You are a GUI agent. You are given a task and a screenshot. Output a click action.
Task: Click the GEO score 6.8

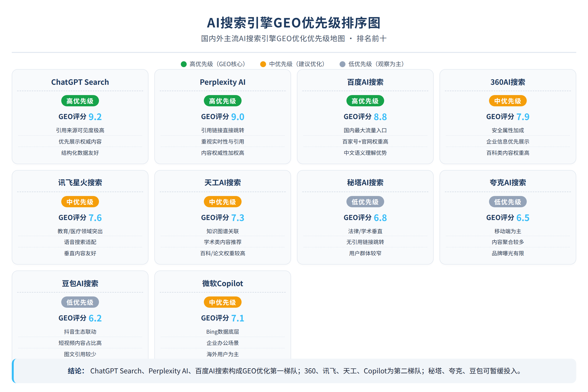pos(380,218)
